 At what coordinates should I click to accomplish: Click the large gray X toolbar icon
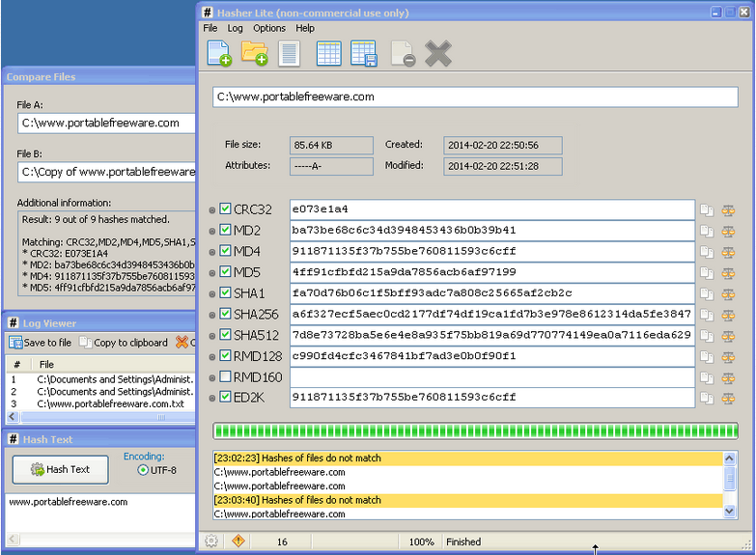click(438, 53)
